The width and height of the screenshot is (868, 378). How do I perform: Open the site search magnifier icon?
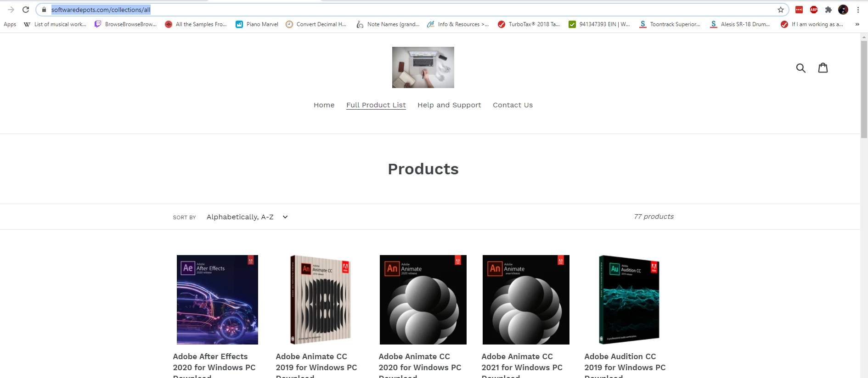800,68
